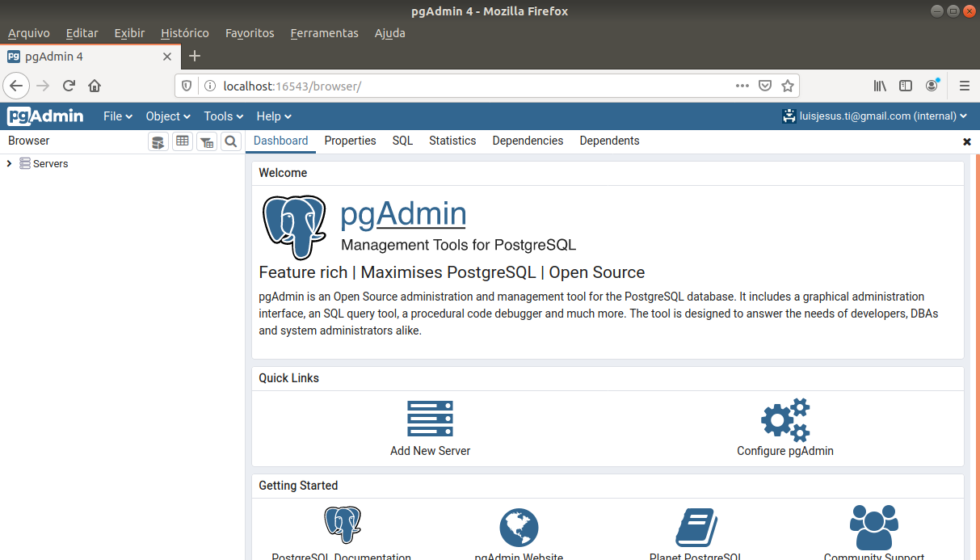Click the Configure pgAdmin gears icon
This screenshot has height=560, width=980.
(785, 419)
